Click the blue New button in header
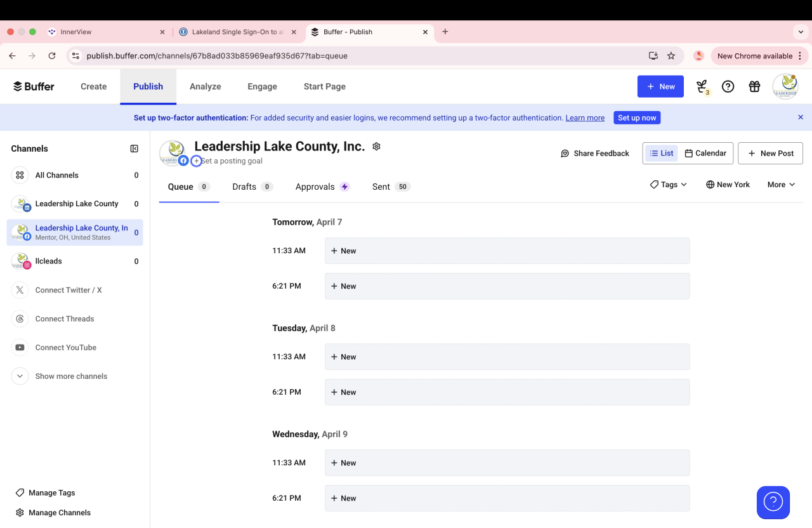812x528 pixels. [660, 86]
